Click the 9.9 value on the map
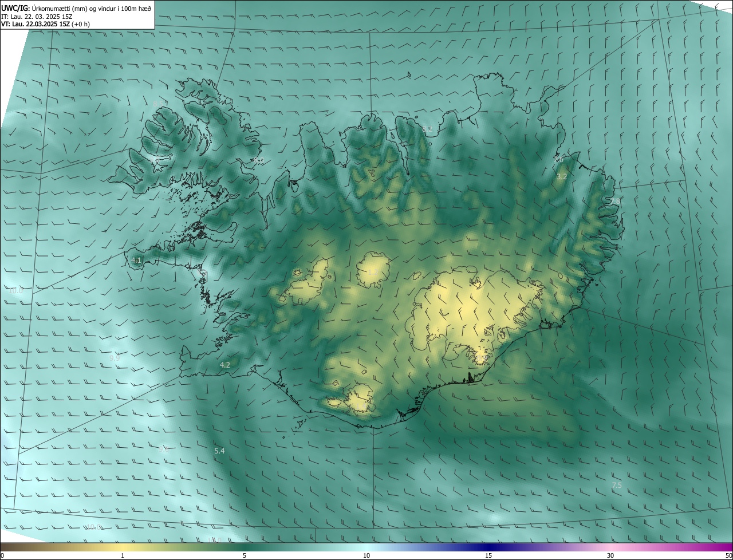This screenshot has width=733, height=560. coord(115,358)
